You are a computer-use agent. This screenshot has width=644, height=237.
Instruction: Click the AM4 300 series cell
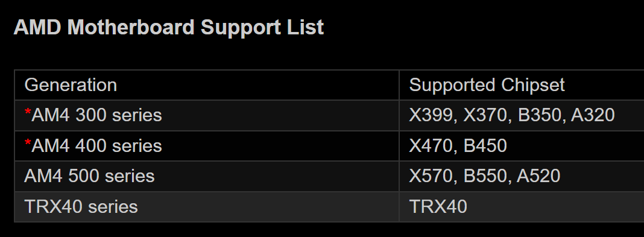pos(207,115)
